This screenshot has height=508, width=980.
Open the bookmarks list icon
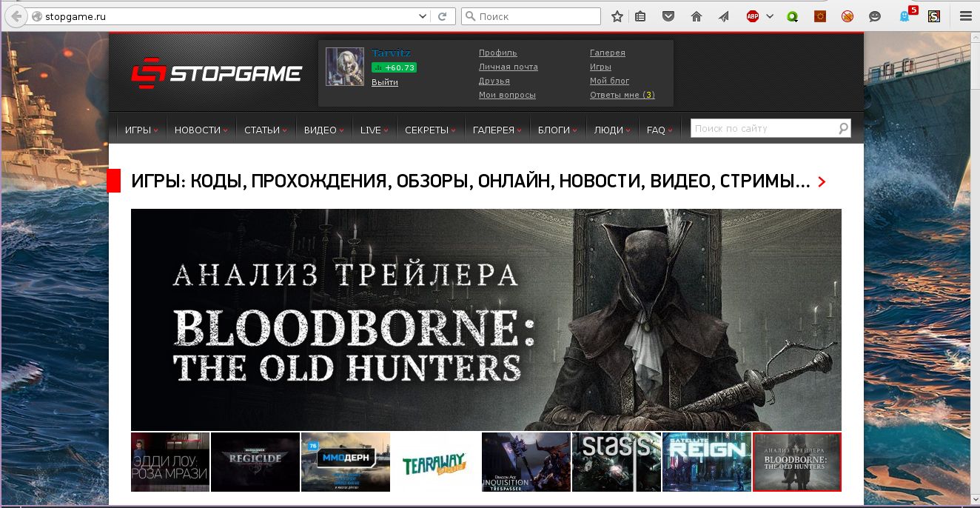coord(641,16)
